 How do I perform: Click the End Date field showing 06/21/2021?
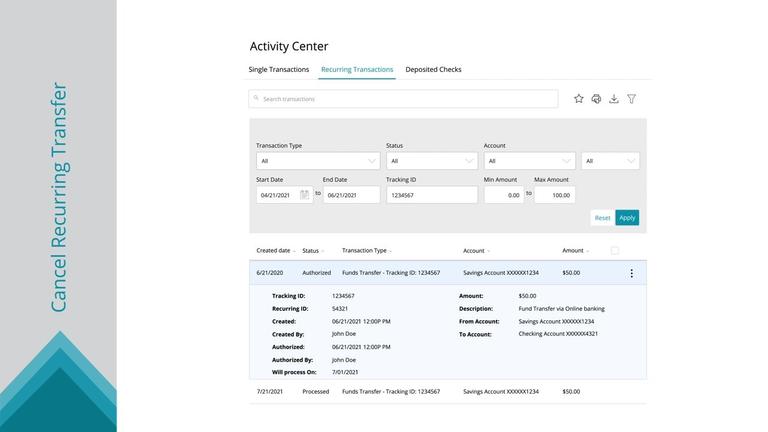(x=351, y=195)
